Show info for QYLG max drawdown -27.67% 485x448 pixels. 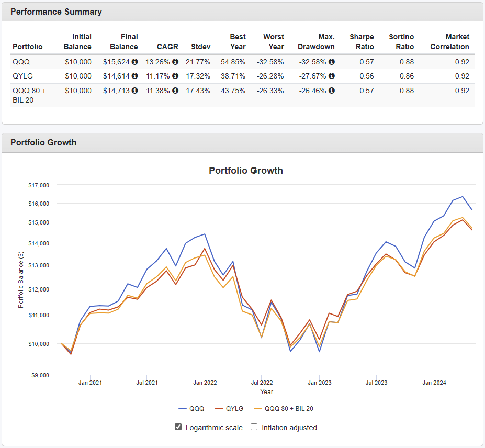[332, 76]
